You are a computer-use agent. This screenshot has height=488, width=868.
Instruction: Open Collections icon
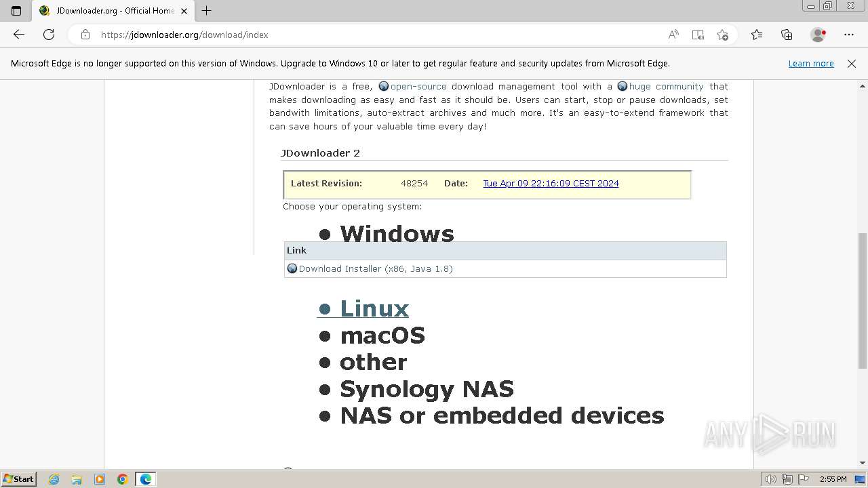[787, 35]
